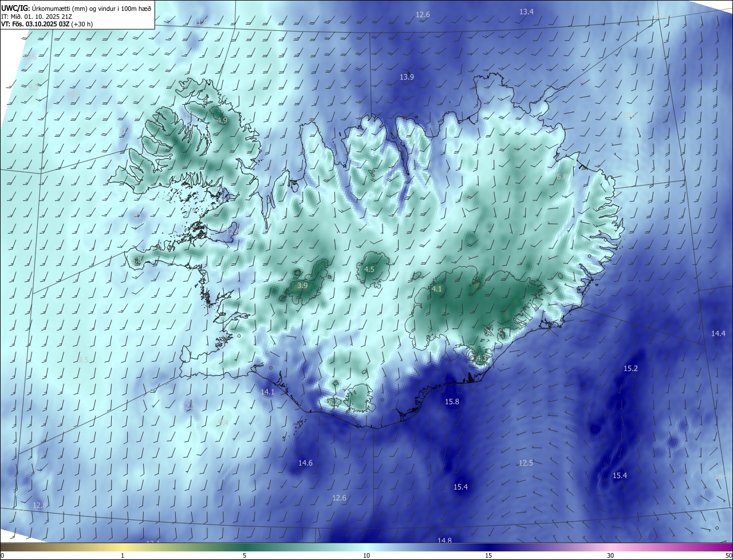Click the 14.1 value near southwest coast

point(267,392)
